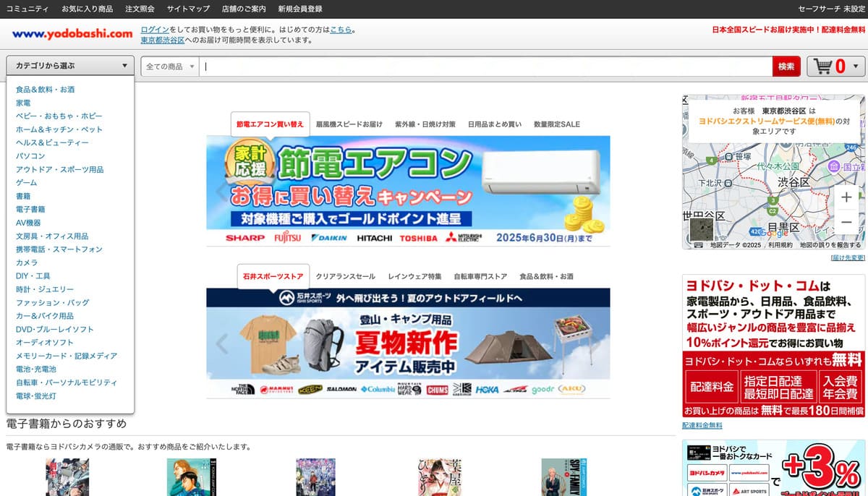868x496 pixels.
Task: Open 新規会員登録 in the top bar
Action: pos(300,9)
